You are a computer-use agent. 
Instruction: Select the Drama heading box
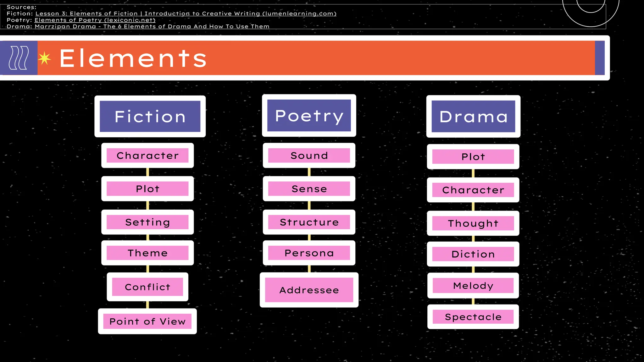point(473,116)
